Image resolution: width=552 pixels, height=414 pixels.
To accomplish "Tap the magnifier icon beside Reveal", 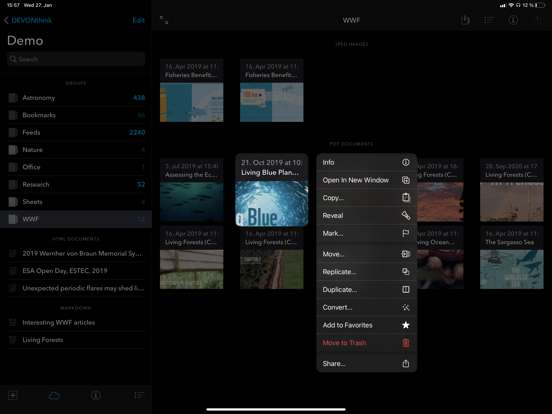I will click(406, 215).
